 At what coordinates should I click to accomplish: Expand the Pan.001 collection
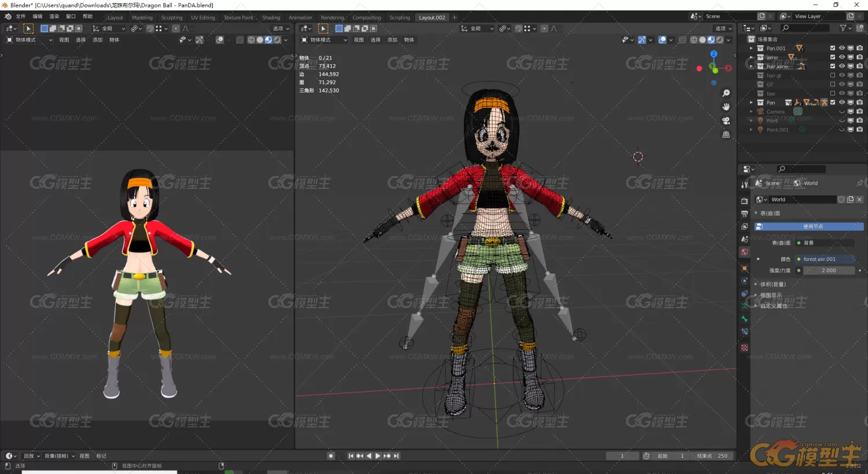[x=752, y=49]
